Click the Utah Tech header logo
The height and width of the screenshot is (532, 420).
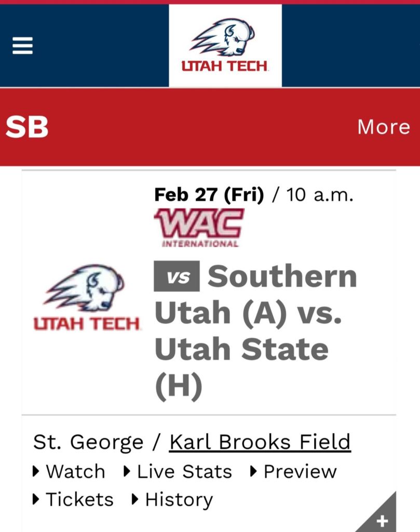click(x=225, y=46)
